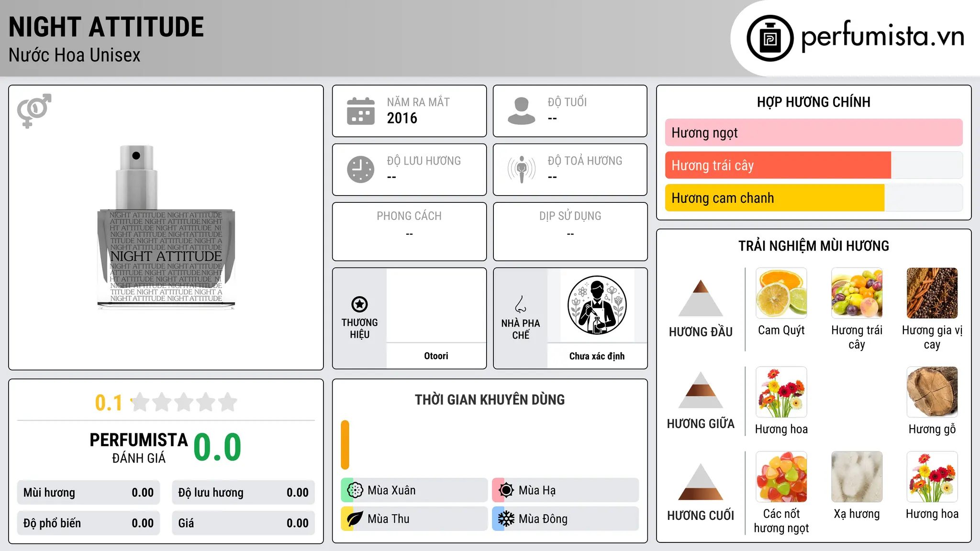The height and width of the screenshot is (551, 980).
Task: Click the Hương gia vị cay spice thumbnail
Action: [x=932, y=293]
